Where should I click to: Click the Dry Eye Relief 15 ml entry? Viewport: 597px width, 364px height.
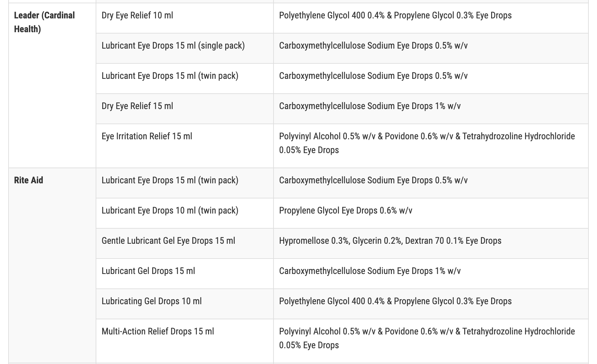(x=137, y=106)
